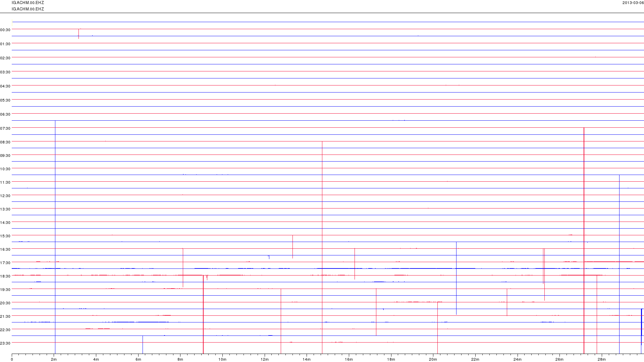Screen dimensions: 644x362
Task: Select the 22:30 time row label
Action: point(5,330)
